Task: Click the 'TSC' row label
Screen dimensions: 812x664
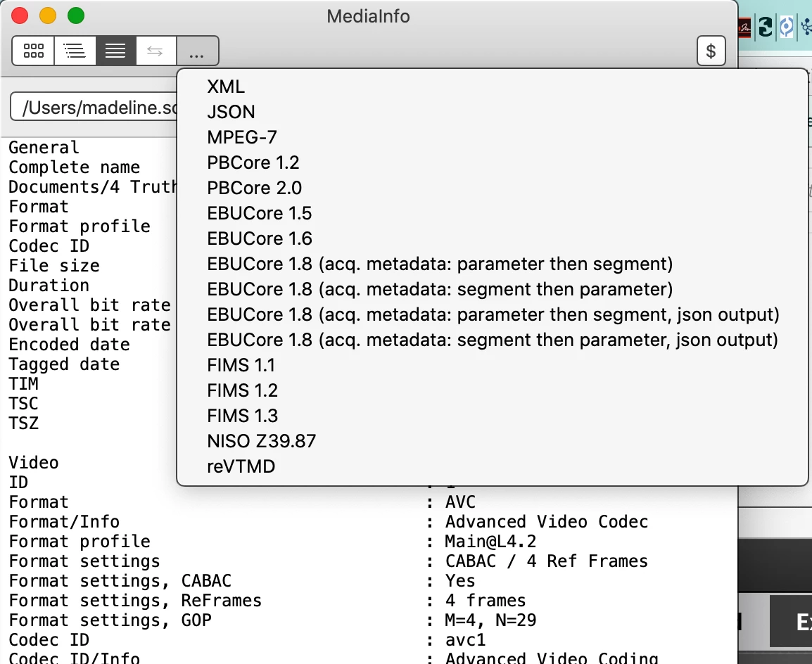Action: [23, 403]
